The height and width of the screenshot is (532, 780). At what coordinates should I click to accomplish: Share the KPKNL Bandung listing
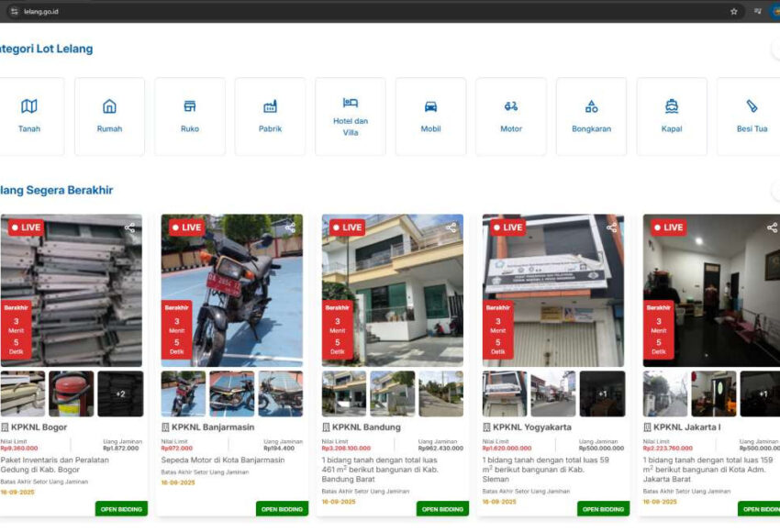tap(451, 227)
